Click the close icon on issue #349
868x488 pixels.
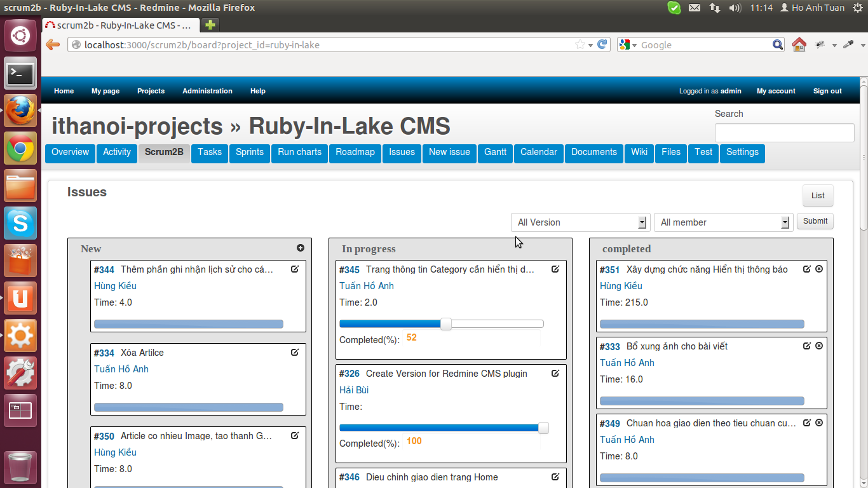819,423
